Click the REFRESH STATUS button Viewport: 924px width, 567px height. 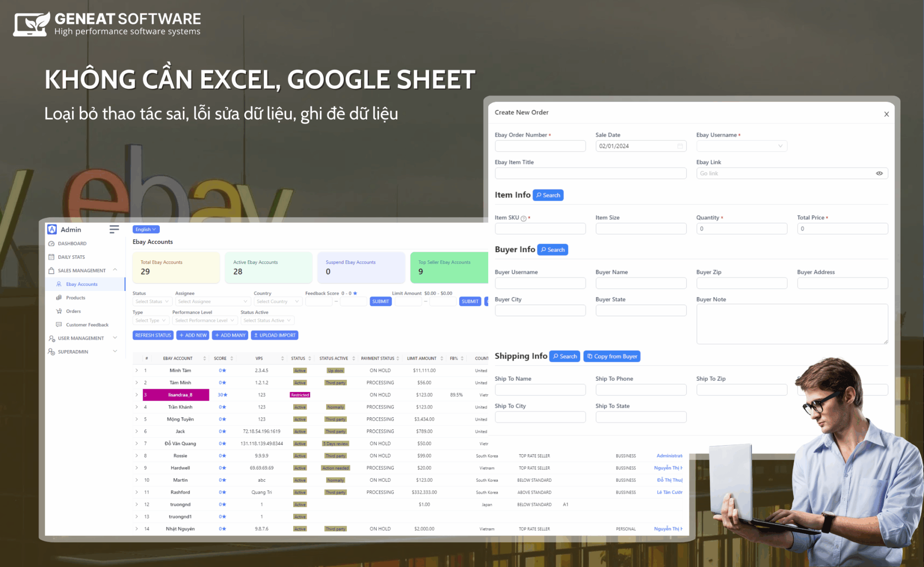[153, 335]
